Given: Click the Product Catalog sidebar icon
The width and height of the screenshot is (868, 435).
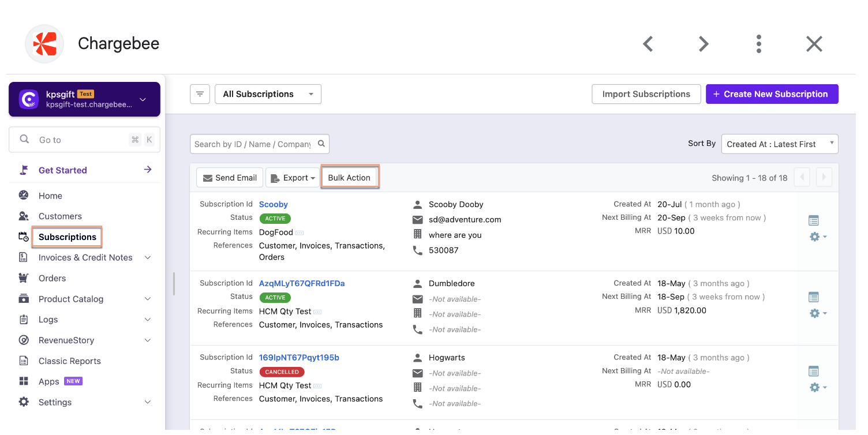Looking at the screenshot, I should point(24,299).
